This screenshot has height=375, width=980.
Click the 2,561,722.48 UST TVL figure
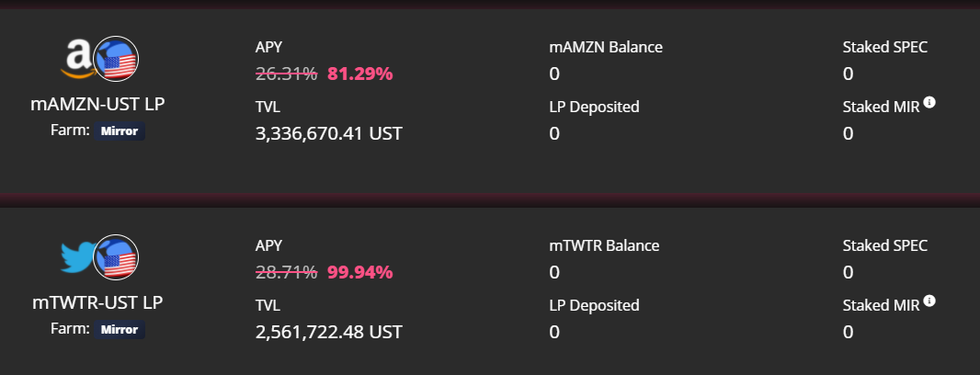329,332
